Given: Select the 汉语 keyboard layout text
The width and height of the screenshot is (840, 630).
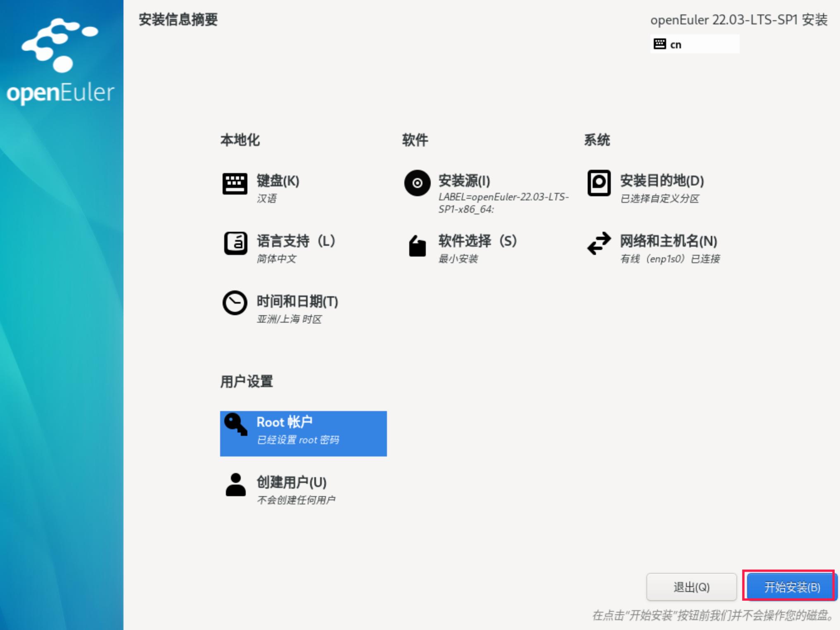Looking at the screenshot, I should click(x=267, y=199).
